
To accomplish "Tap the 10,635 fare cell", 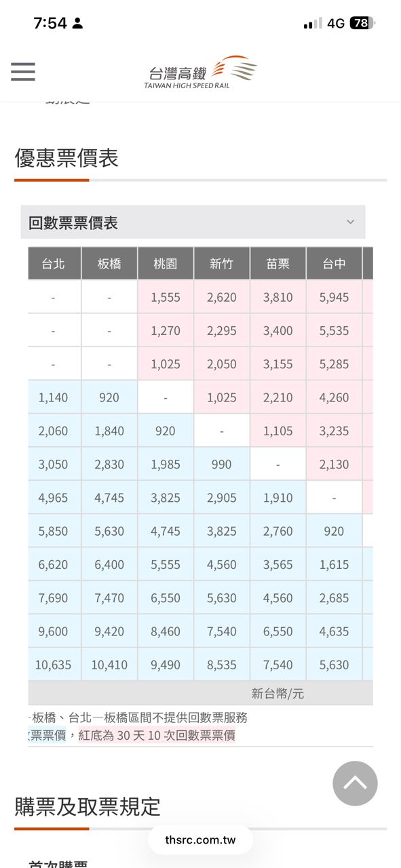I will click(x=53, y=665).
